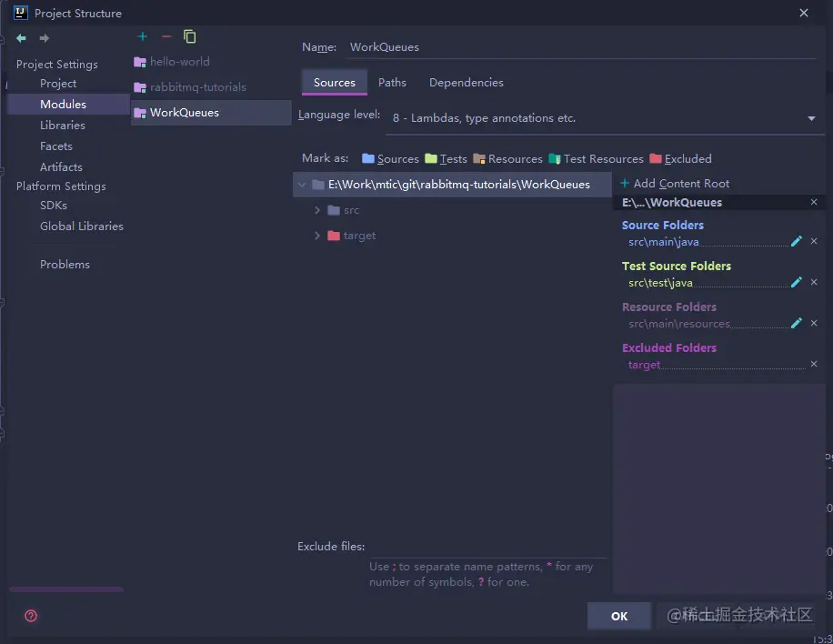Remove src\test\java from test folders
Viewport: 833px width, 644px height.
[x=814, y=282]
